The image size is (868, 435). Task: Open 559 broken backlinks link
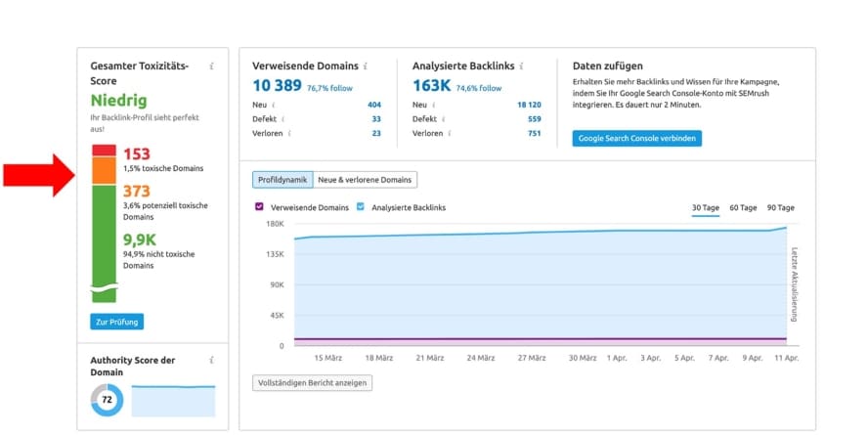[535, 119]
